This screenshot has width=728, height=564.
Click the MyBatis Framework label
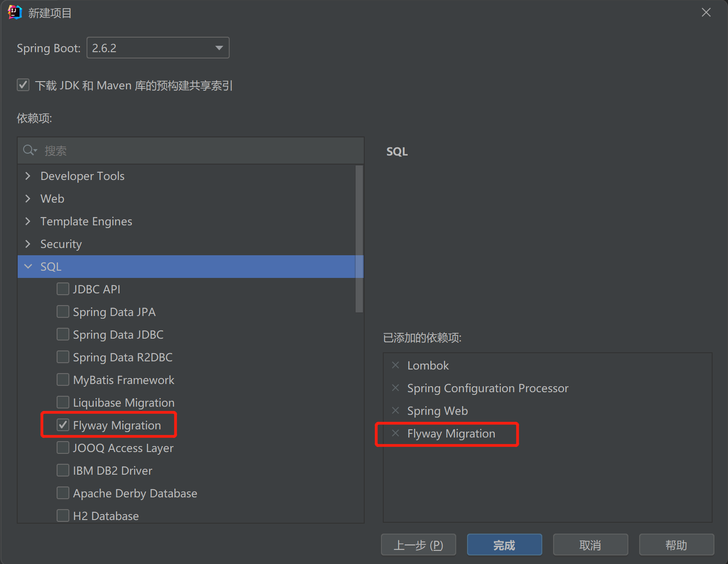tap(124, 380)
